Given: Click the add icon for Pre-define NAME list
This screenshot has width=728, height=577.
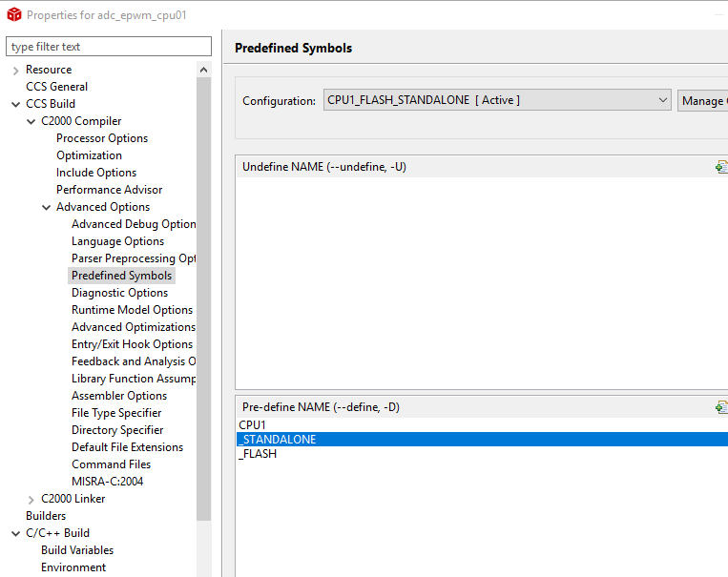Looking at the screenshot, I should click(x=721, y=407).
